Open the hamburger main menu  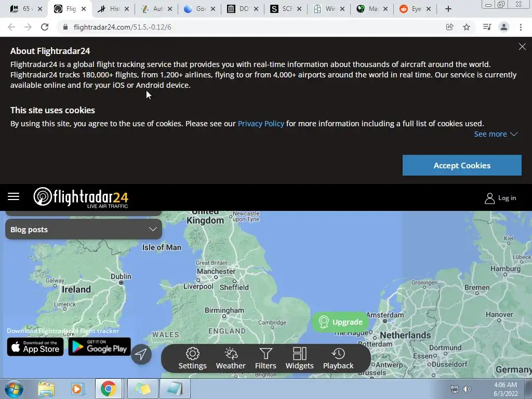click(14, 196)
